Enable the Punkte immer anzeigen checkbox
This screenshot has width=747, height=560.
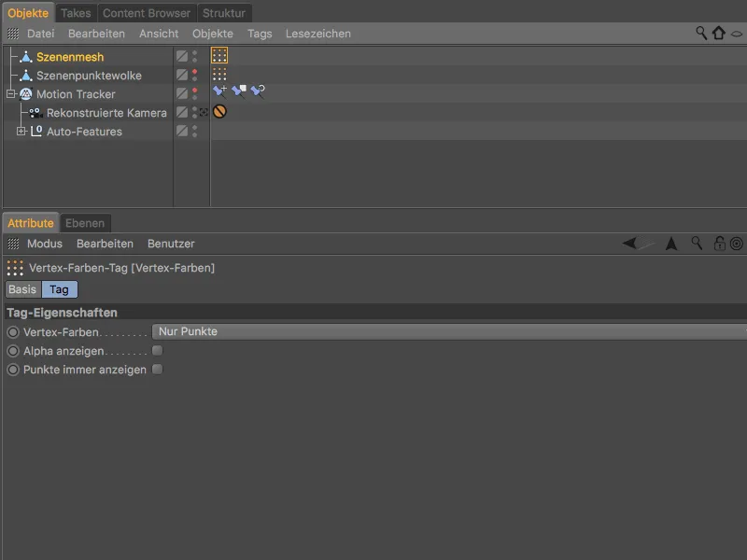157,370
